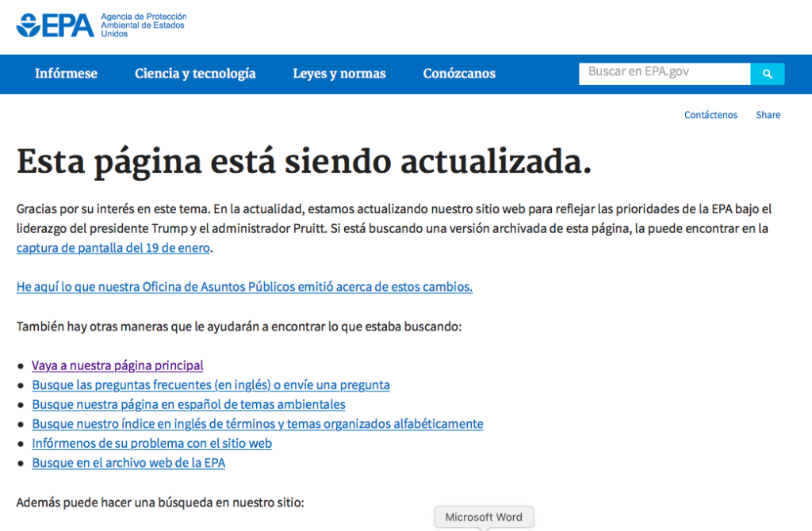The height and width of the screenshot is (531, 812).
Task: Click Infórmenos de su problema con el sitio web
Action: 151,444
